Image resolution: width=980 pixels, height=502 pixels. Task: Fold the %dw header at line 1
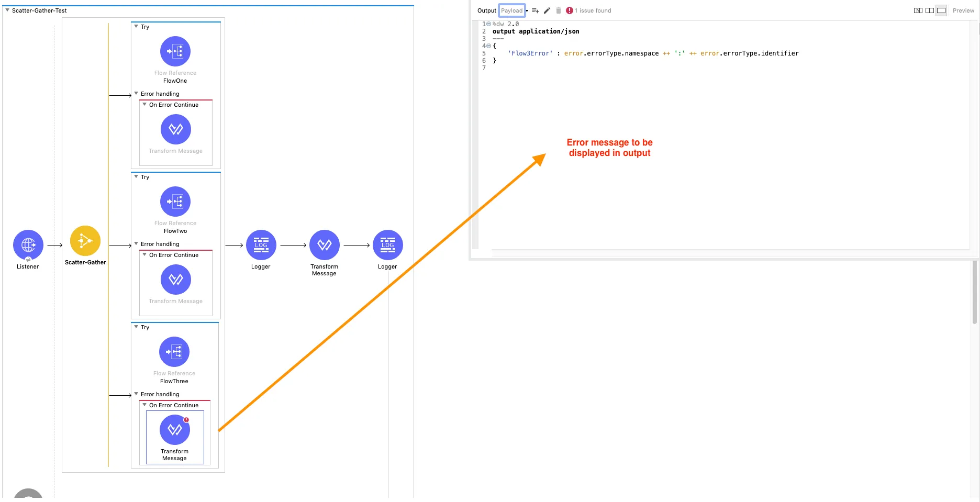coord(489,24)
